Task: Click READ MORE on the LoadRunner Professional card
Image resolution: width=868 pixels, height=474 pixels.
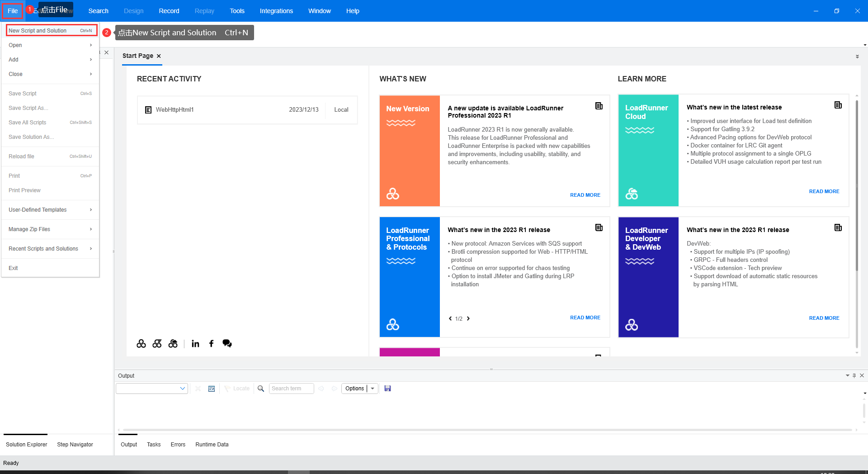Action: coord(585,318)
